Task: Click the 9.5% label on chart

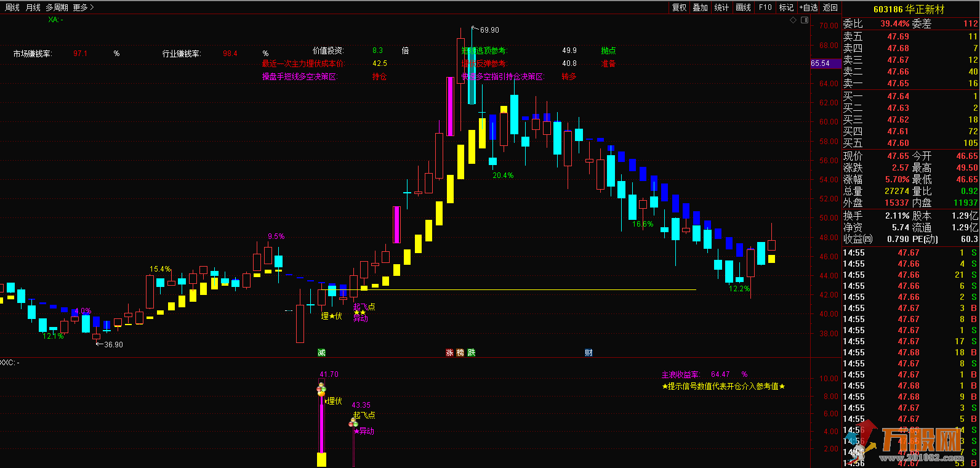Action: pos(276,236)
